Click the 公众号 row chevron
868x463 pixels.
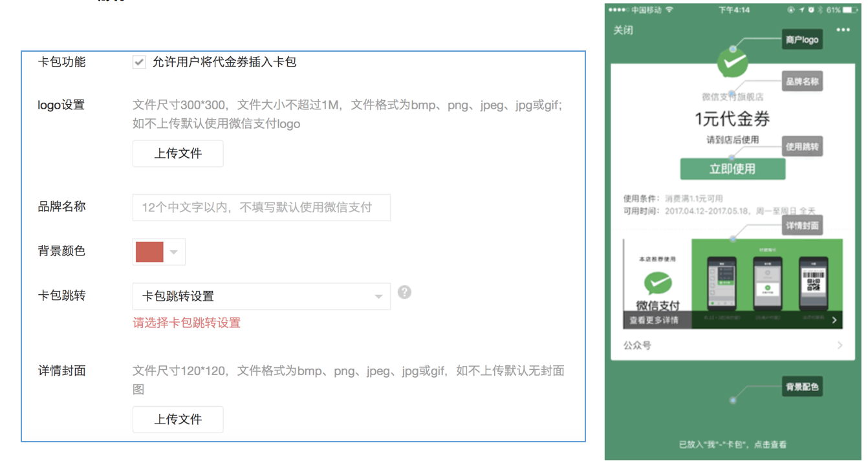(x=840, y=345)
